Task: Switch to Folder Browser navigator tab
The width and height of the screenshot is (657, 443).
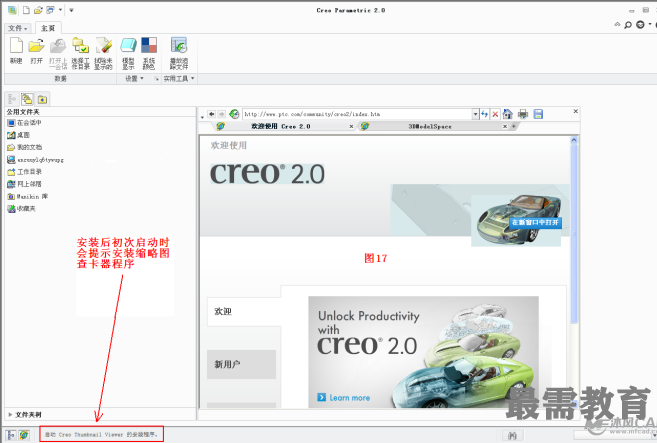Action: [x=27, y=99]
